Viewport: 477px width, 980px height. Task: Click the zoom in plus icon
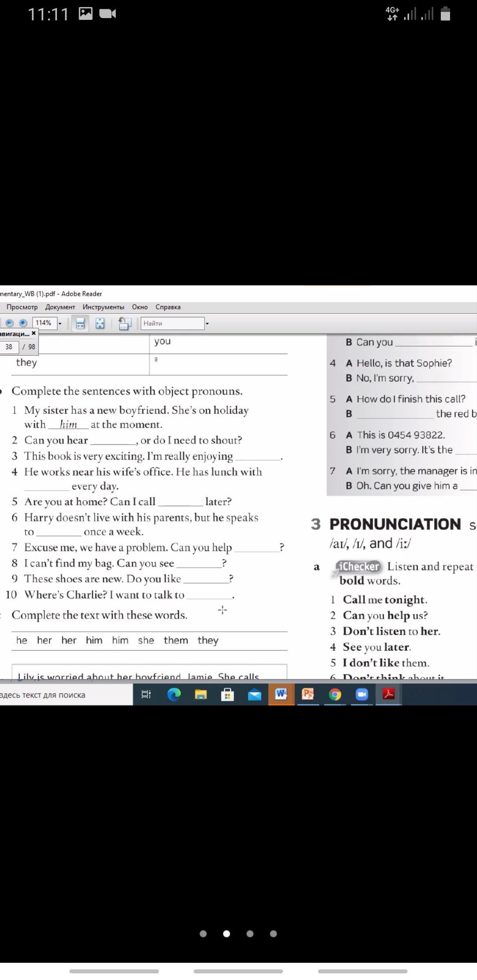tap(23, 323)
